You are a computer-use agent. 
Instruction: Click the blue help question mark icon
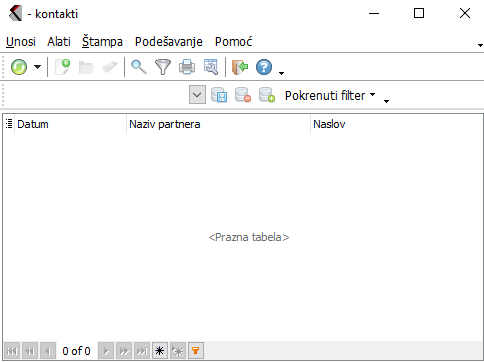point(264,67)
